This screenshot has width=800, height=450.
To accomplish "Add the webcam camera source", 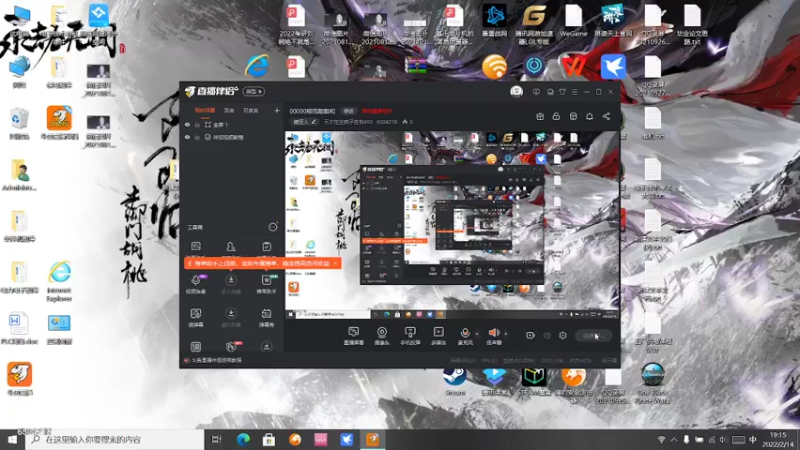I will [x=382, y=336].
